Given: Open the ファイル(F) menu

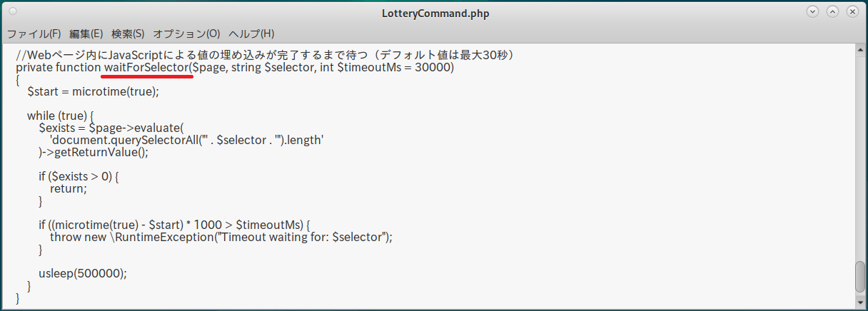Looking at the screenshot, I should point(34,34).
